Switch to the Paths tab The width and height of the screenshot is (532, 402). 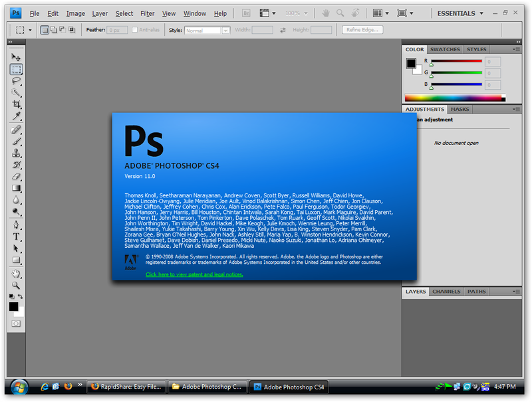(476, 292)
